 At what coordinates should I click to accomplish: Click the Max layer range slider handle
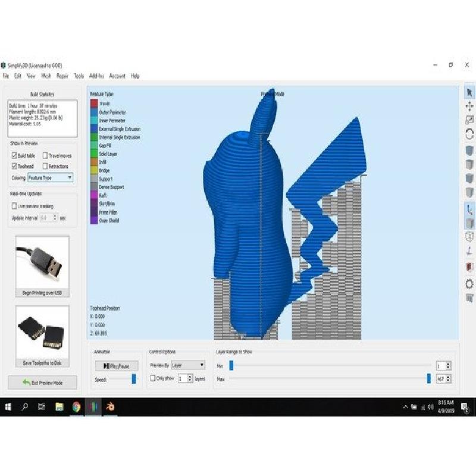tap(428, 378)
